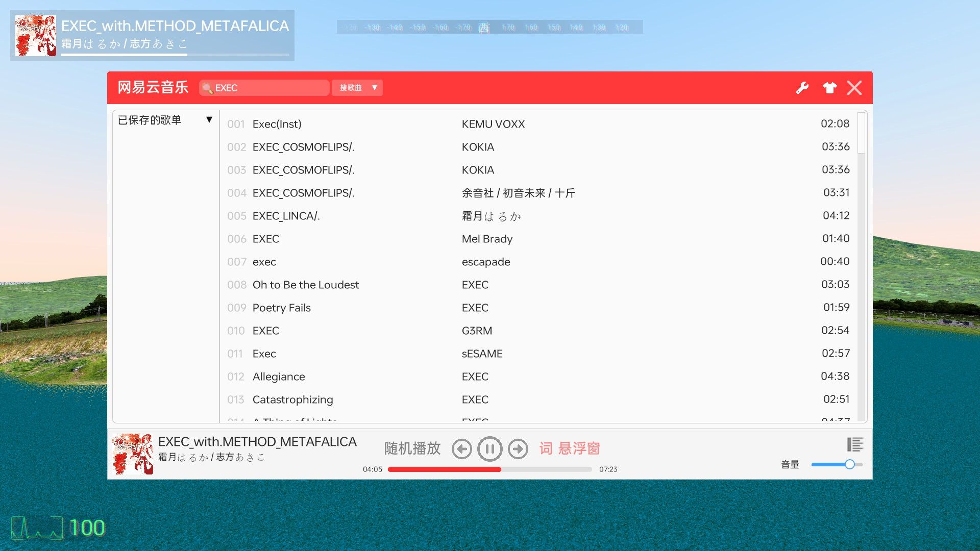
Task: Open settings with the wrench icon
Action: click(802, 88)
